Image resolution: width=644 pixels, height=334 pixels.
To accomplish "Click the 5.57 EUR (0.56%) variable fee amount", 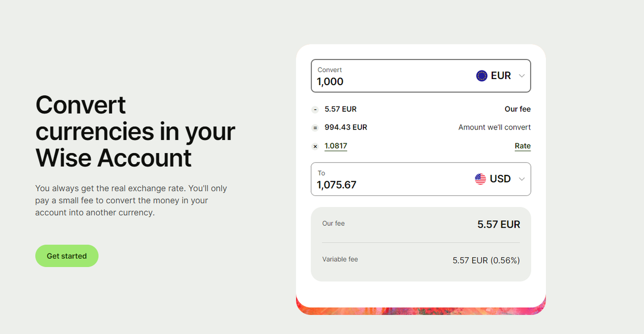I will tap(486, 260).
